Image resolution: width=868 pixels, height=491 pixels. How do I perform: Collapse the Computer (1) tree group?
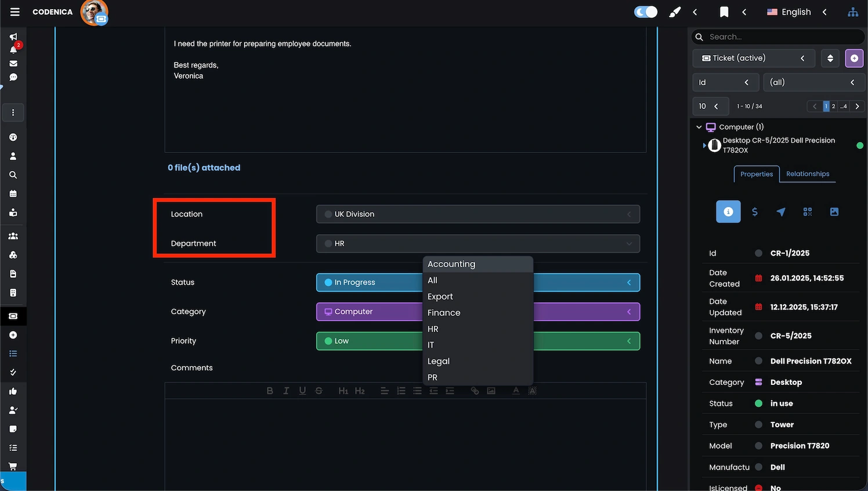(x=699, y=127)
